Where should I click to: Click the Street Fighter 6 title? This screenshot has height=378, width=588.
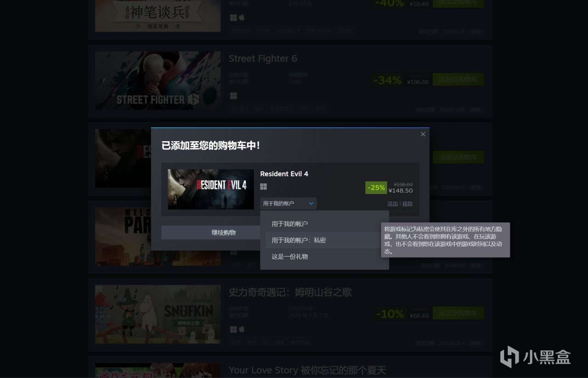[263, 58]
